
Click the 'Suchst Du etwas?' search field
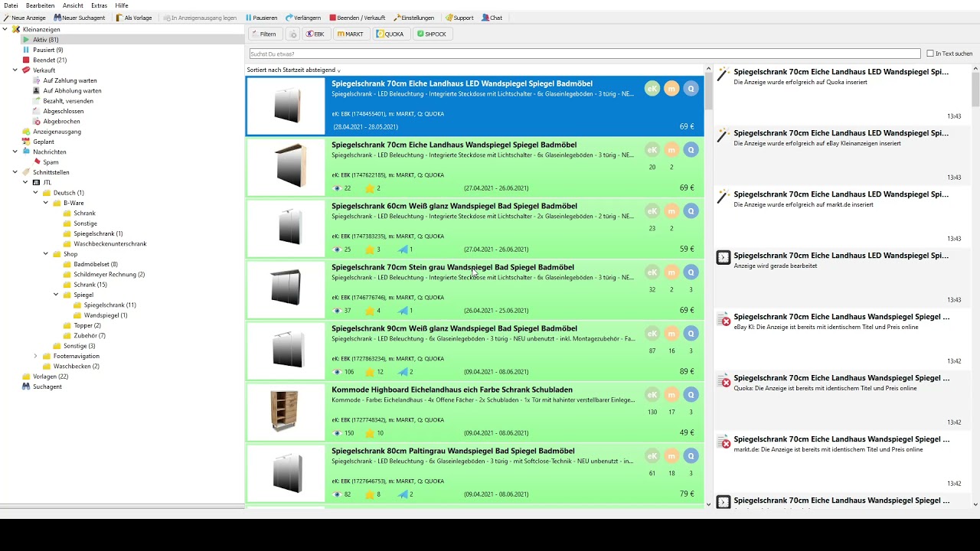click(x=585, y=54)
